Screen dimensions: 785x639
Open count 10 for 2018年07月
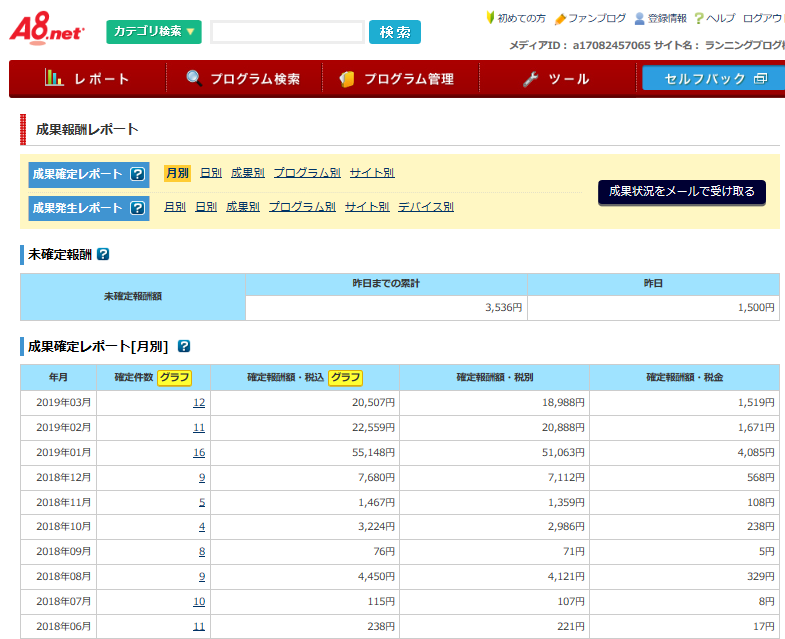pos(199,602)
